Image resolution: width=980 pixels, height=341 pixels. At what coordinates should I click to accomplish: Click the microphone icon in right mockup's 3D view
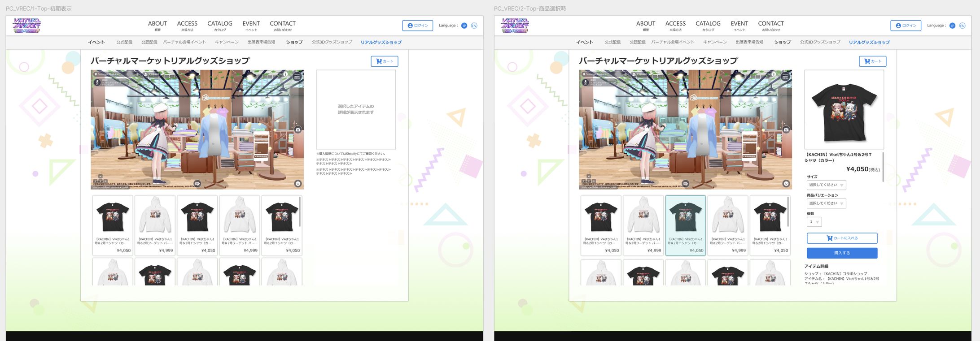[586, 82]
